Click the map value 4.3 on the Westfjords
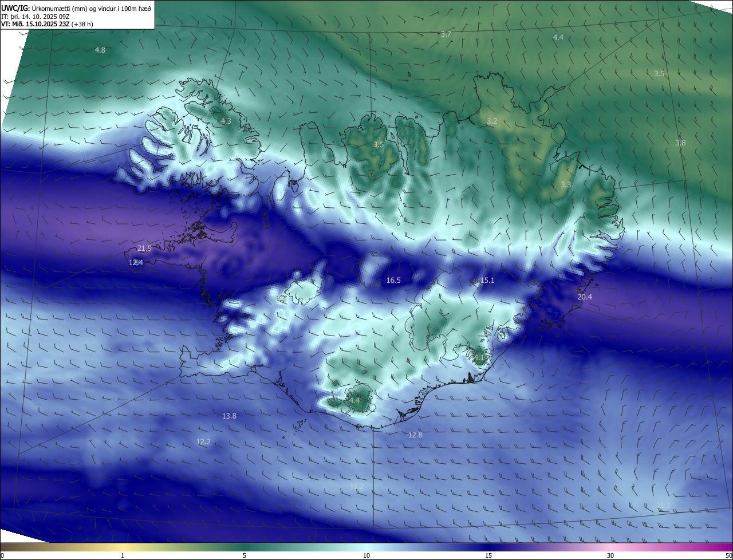The height and width of the screenshot is (560, 733). pos(226,121)
